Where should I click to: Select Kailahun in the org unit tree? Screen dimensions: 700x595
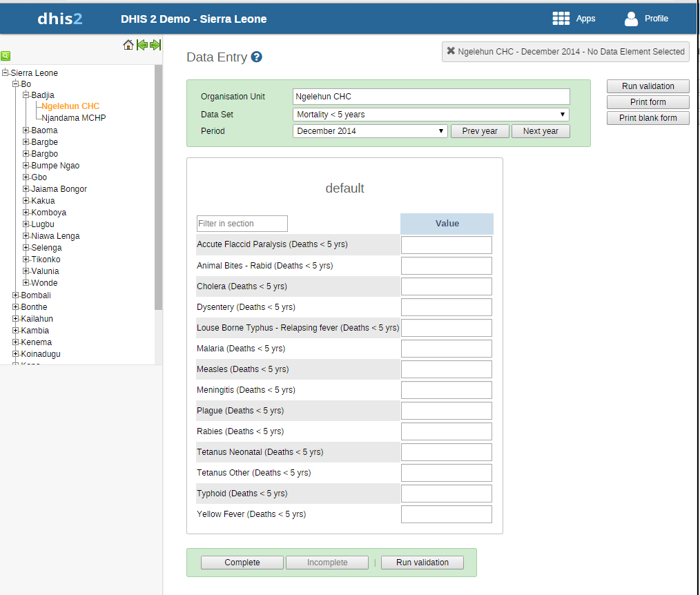coord(37,319)
